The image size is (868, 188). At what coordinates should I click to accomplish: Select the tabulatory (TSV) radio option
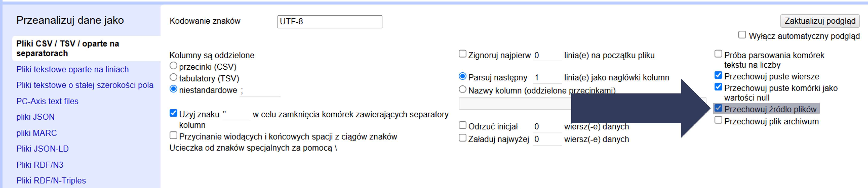[x=174, y=78]
